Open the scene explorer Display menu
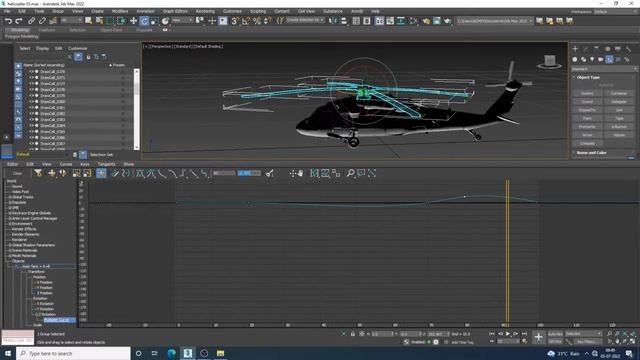 42,48
